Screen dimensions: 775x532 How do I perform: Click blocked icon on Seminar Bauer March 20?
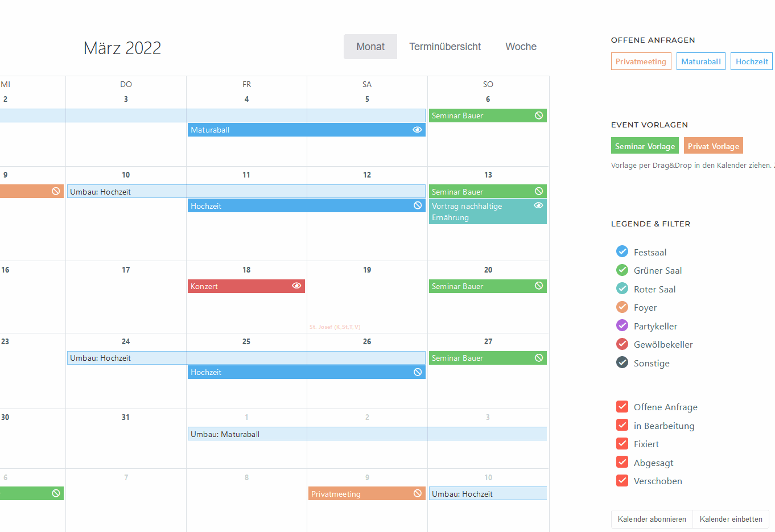click(x=539, y=286)
